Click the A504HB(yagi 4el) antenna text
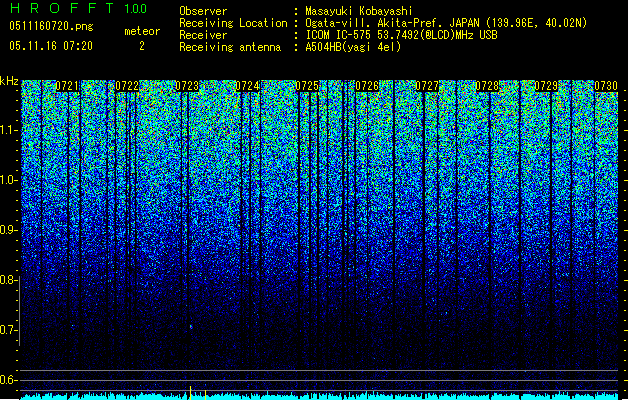Image resolution: width=629 pixels, height=400 pixels. [353, 47]
